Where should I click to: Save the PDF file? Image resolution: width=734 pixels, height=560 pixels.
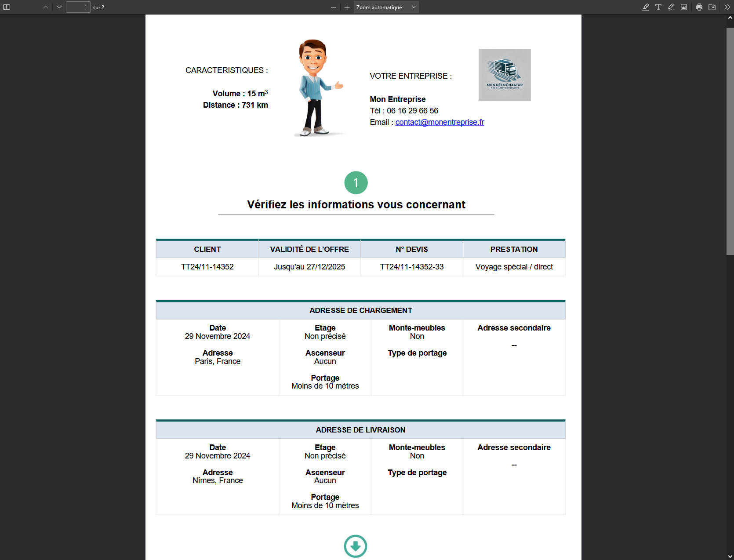(x=712, y=7)
